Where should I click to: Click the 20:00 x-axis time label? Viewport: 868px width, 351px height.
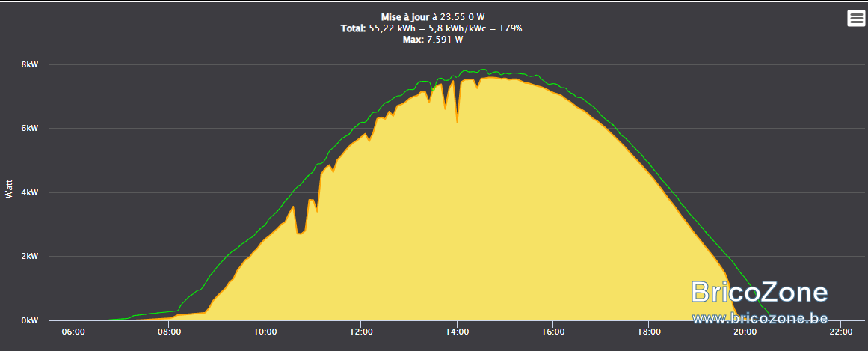point(745,332)
